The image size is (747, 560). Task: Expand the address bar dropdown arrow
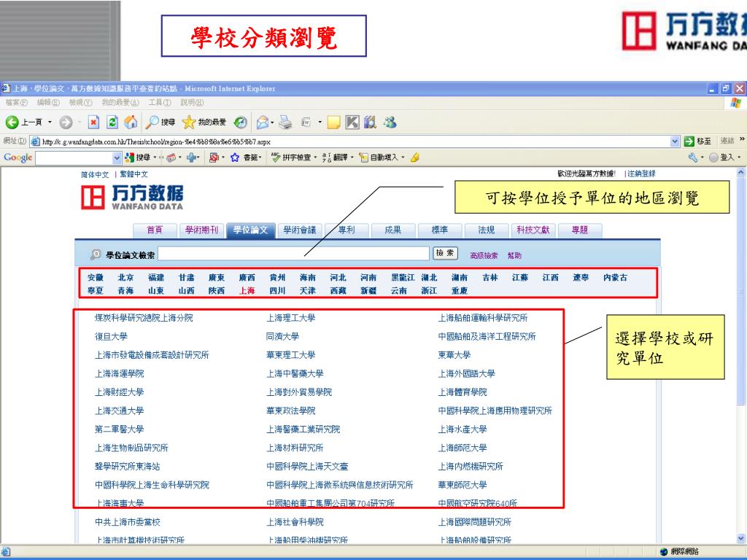coord(675,141)
